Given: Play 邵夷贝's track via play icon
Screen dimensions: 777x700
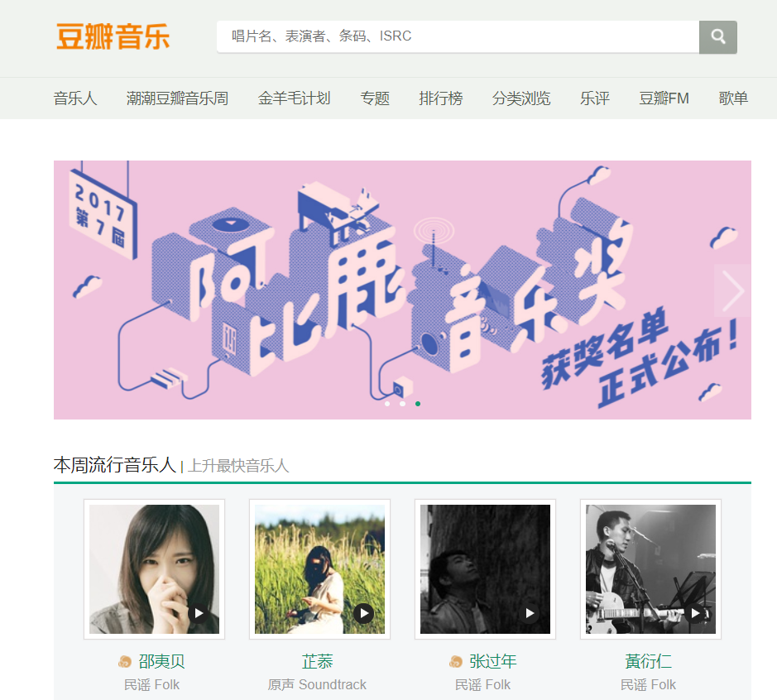Looking at the screenshot, I should (x=199, y=613).
